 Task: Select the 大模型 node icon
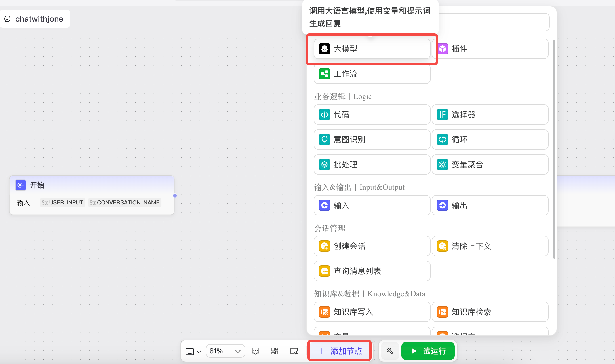pyautogui.click(x=324, y=49)
